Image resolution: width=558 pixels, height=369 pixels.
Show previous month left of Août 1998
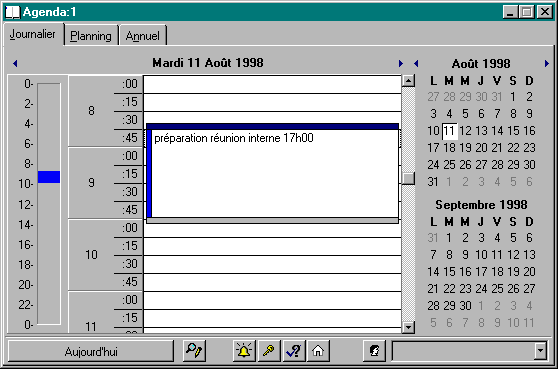click(416, 63)
